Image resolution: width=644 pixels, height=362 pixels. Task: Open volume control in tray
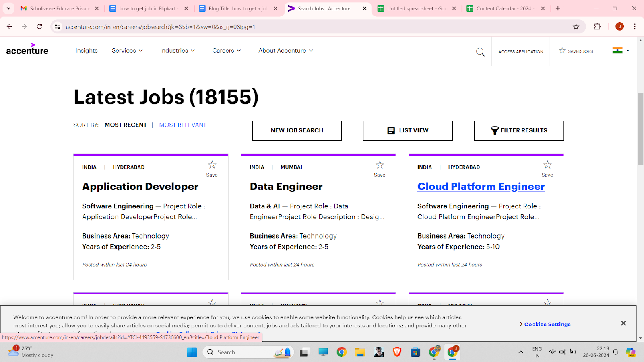pyautogui.click(x=563, y=352)
